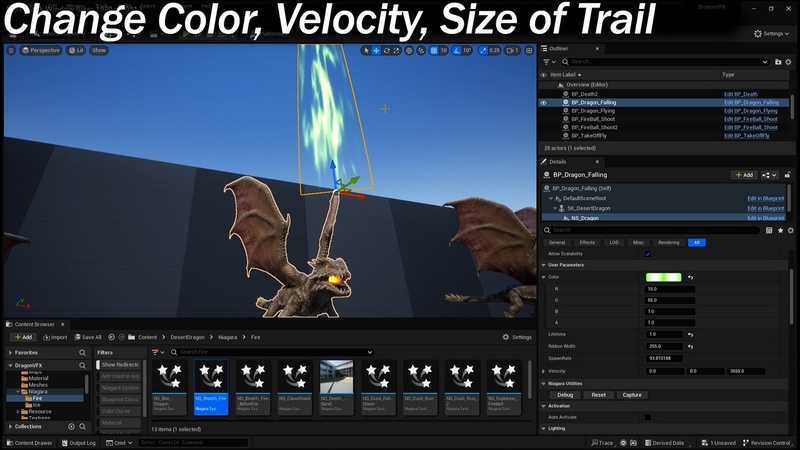
Task: Enable the Auto Activate checkbox
Action: click(x=648, y=417)
